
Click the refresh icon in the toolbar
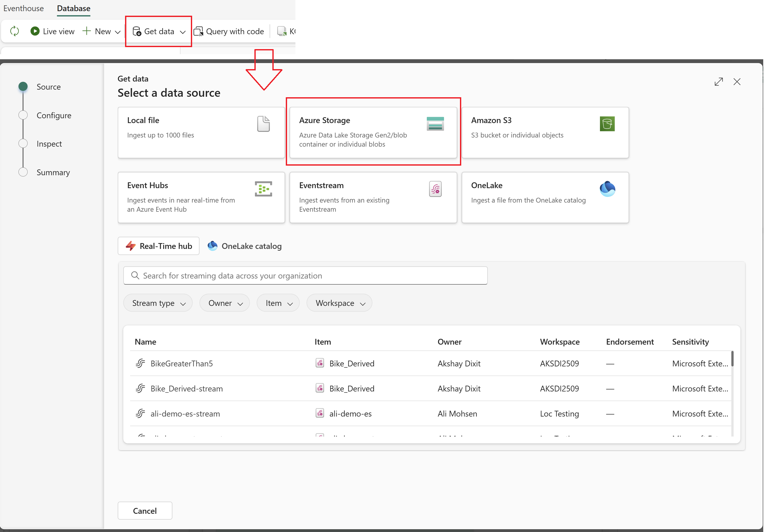(x=15, y=31)
